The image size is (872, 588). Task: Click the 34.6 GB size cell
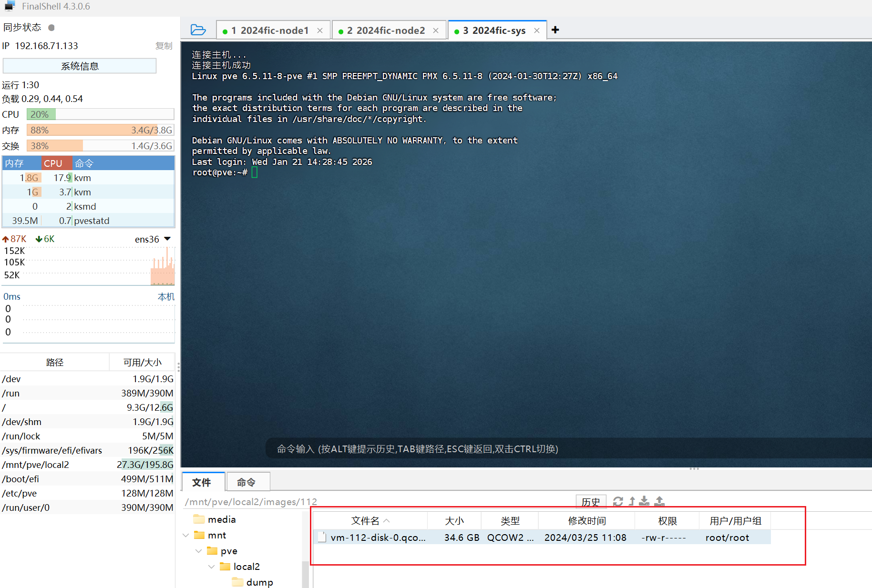[462, 537]
